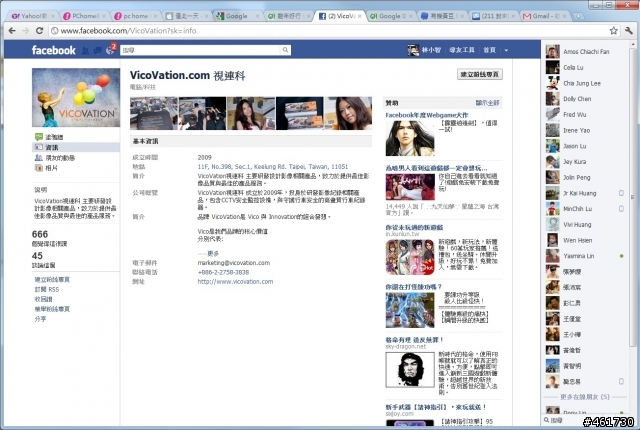Image resolution: width=640 pixels, height=430 pixels.
Task: Open chat with Jr Kai Huang
Action: click(x=585, y=193)
